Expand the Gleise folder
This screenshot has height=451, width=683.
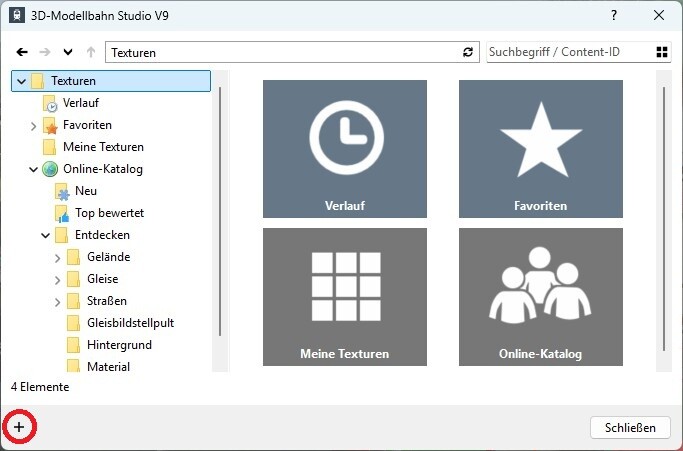57,280
